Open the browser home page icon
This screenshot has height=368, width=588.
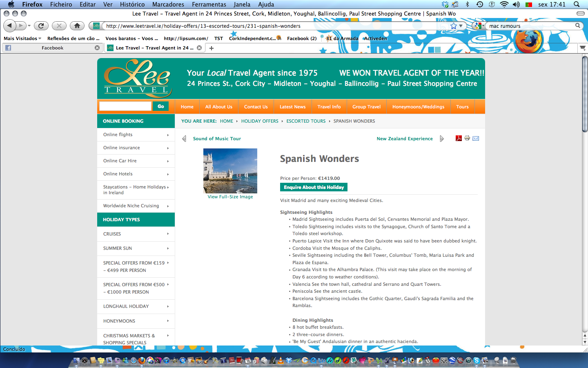pos(77,26)
